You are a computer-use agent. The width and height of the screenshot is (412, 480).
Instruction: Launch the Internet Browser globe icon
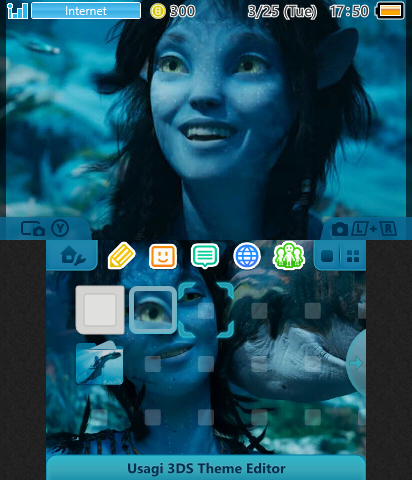coord(247,256)
